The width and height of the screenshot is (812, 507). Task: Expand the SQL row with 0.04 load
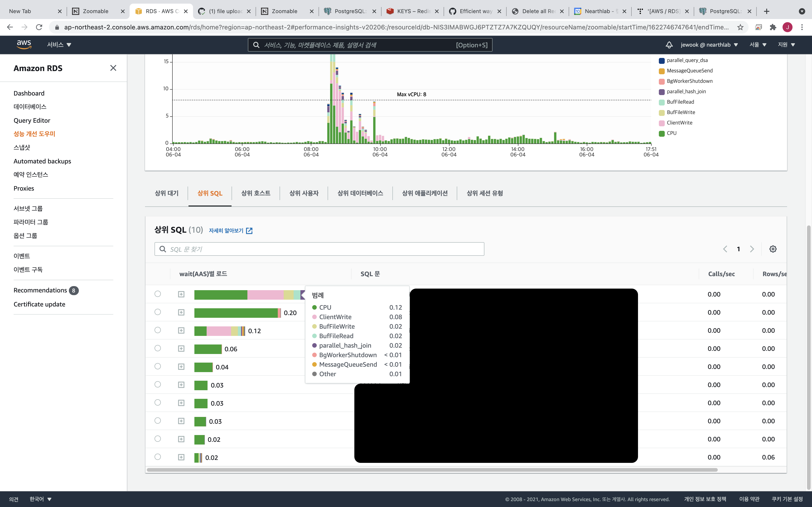coord(181,367)
